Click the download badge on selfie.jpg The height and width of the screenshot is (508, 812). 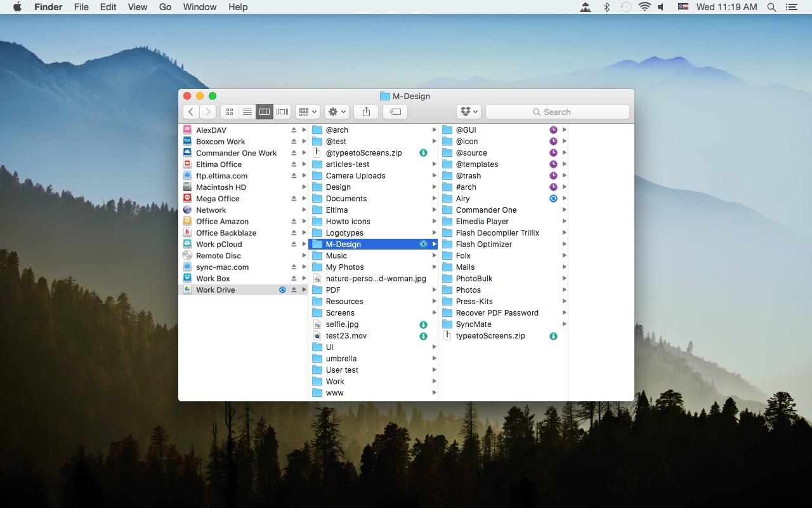click(x=423, y=324)
